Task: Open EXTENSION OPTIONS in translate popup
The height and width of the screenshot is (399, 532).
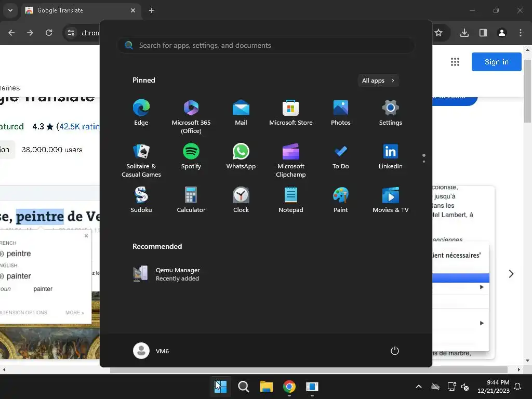Action: pos(23,312)
